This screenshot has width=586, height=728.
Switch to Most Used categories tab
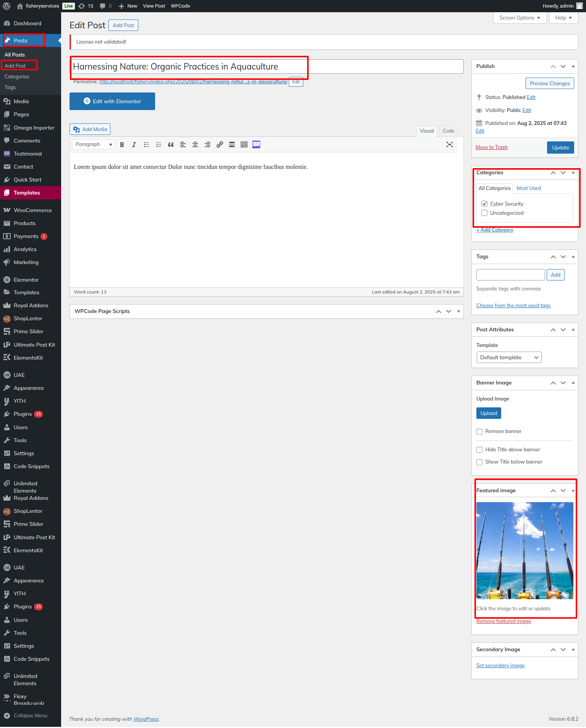tap(528, 188)
